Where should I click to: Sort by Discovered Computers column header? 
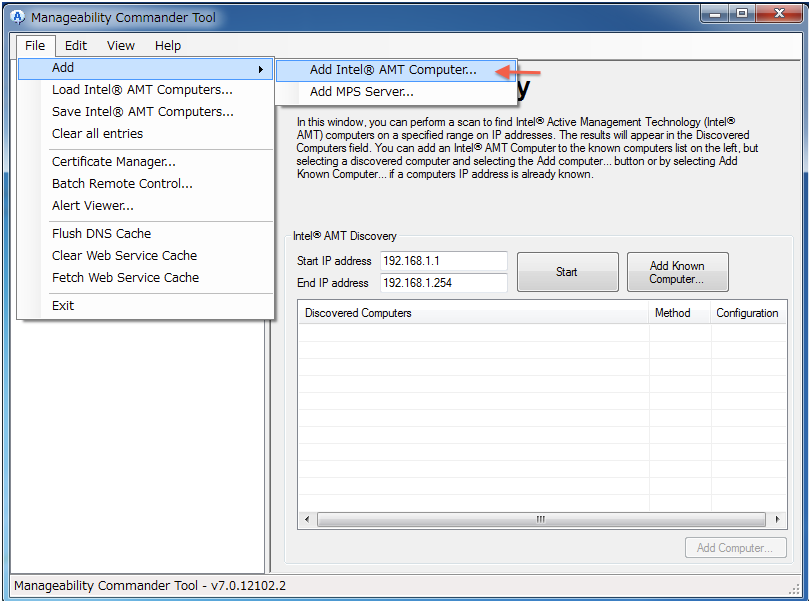coord(473,313)
